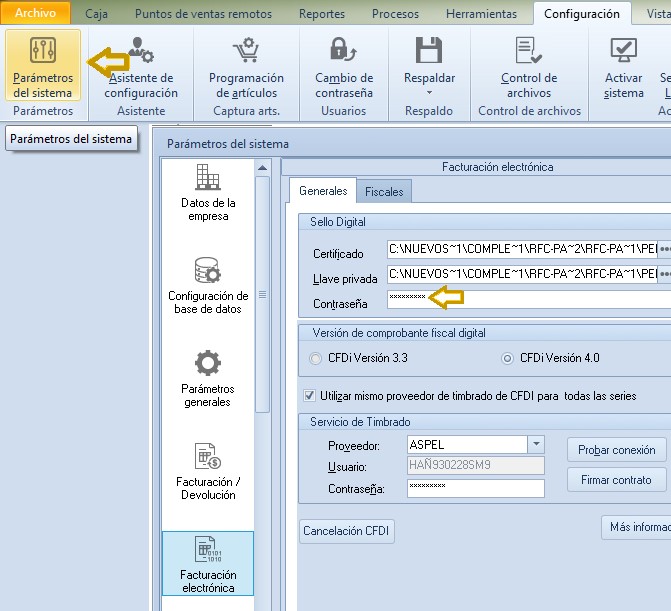
Task: Click sidebar scroll up arrow
Action: coord(262,168)
